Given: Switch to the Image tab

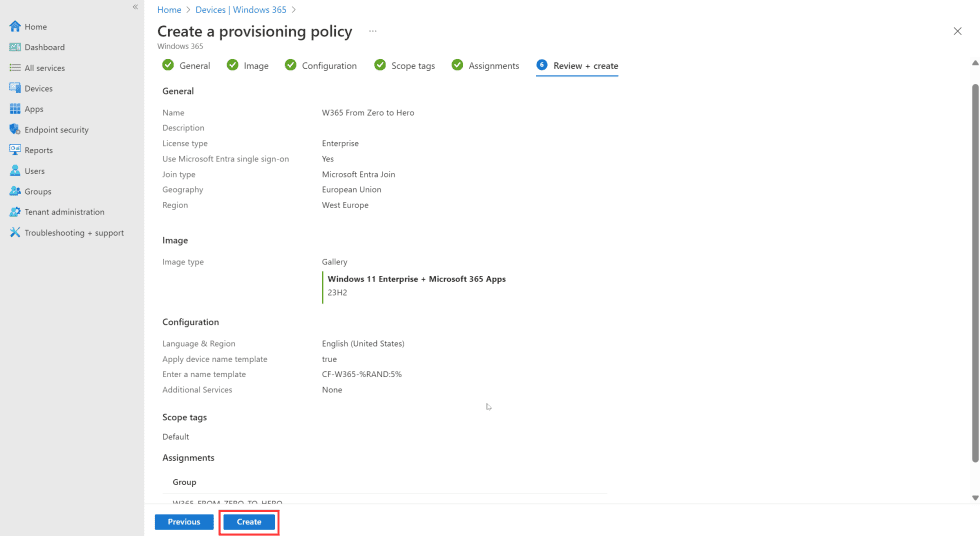Looking at the screenshot, I should (248, 66).
